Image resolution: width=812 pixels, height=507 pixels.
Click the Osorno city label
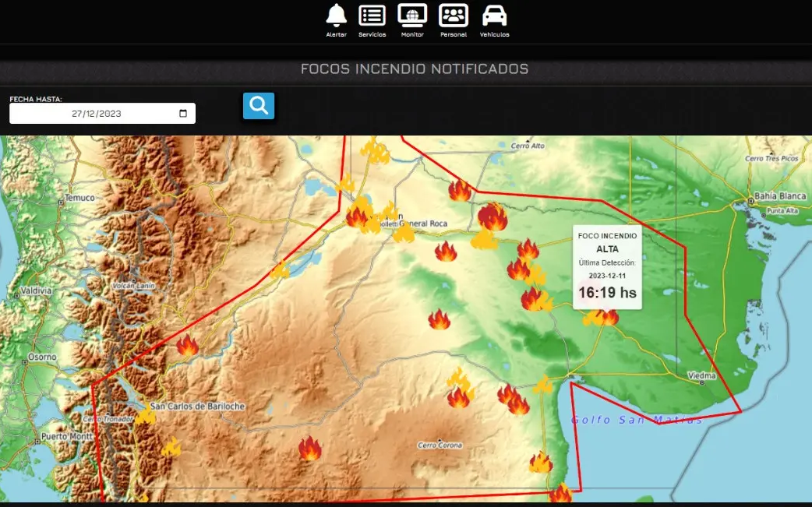pyautogui.click(x=42, y=357)
